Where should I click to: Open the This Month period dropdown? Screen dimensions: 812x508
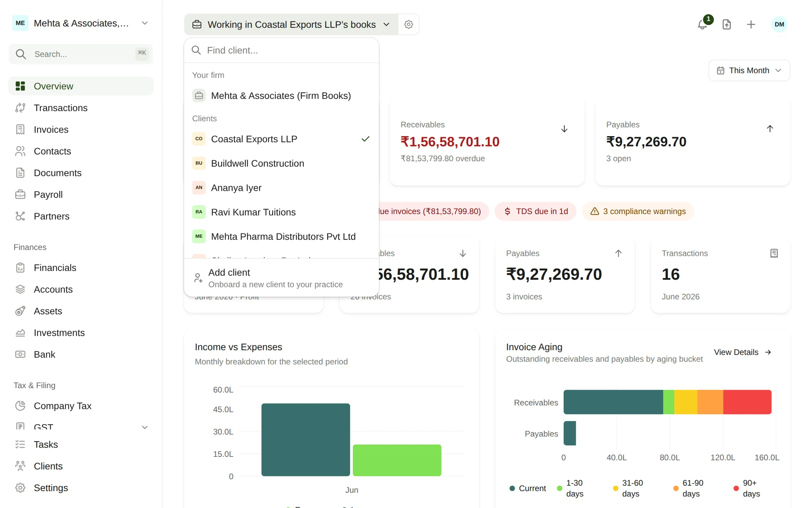click(749, 70)
